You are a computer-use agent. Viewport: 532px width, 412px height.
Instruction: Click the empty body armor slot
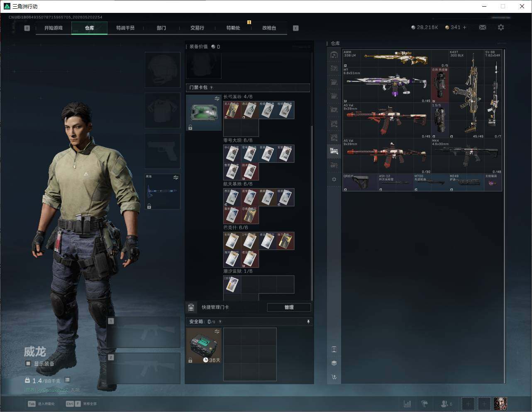162,110
